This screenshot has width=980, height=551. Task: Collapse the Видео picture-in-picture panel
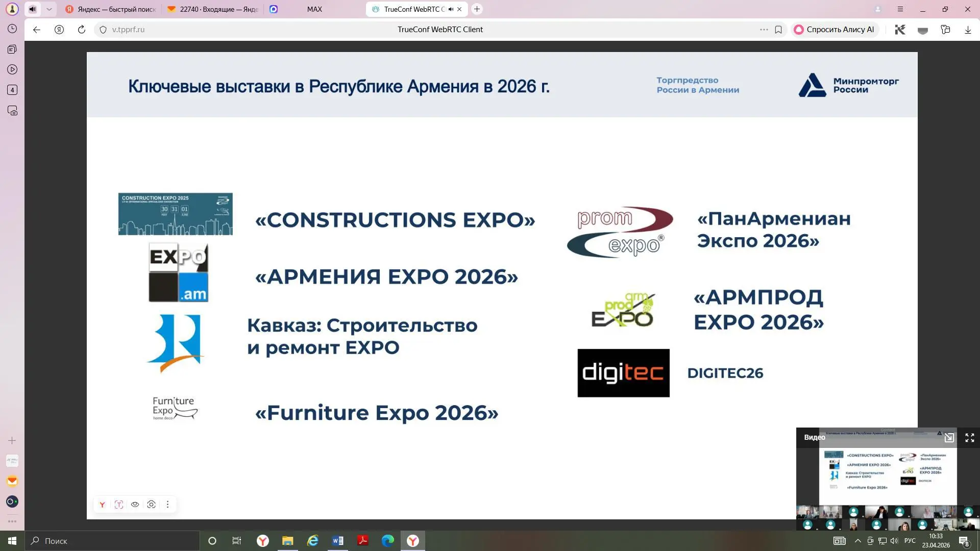click(x=949, y=438)
